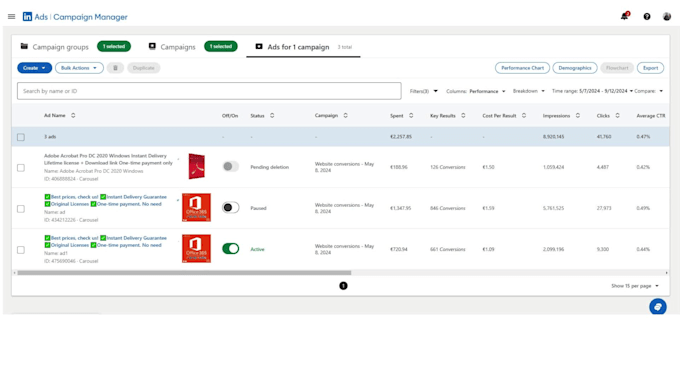Open the Columns: Performance dropdown

point(476,91)
